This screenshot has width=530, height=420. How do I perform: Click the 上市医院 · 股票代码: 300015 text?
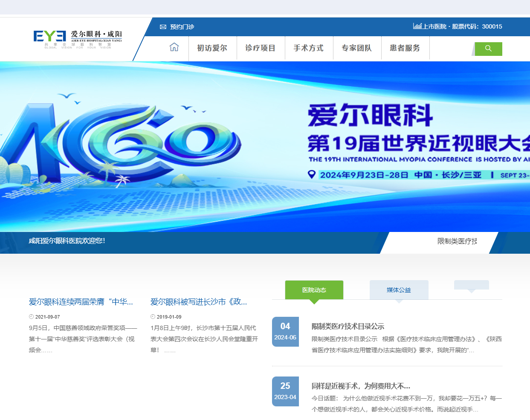[463, 26]
